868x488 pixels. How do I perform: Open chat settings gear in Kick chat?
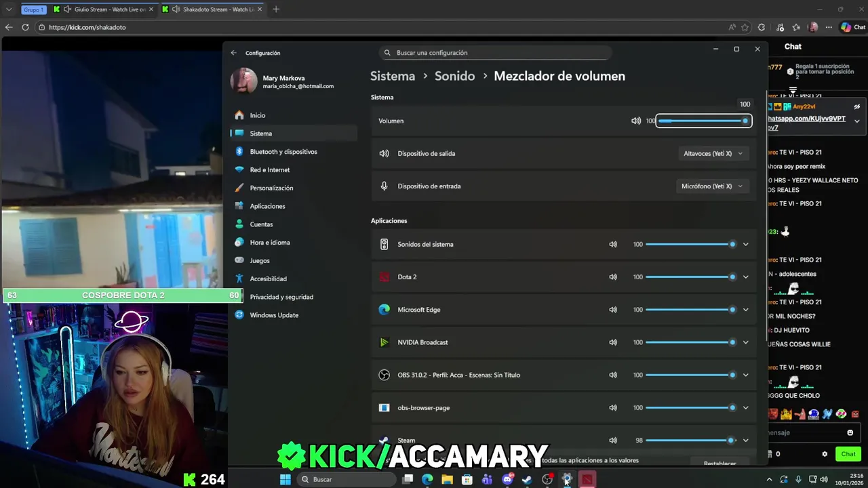[x=825, y=454]
